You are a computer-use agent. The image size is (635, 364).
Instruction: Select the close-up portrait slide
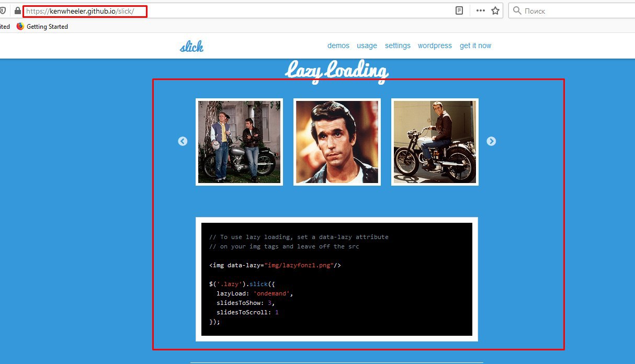337,142
